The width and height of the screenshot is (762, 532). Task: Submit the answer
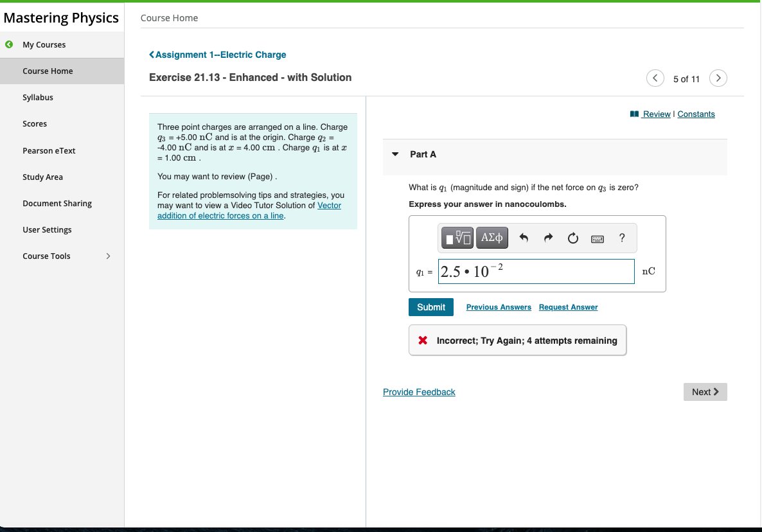pos(430,307)
